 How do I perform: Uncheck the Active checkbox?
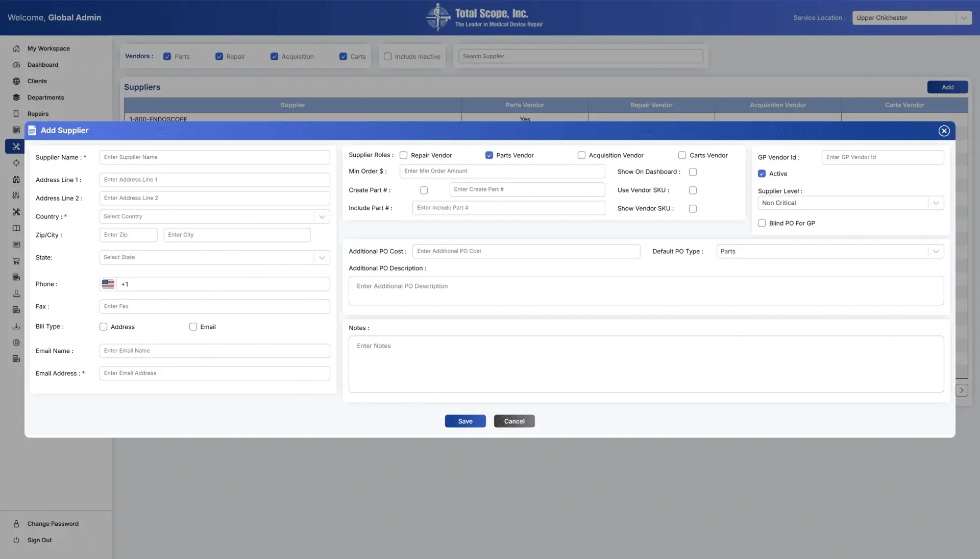coord(762,174)
